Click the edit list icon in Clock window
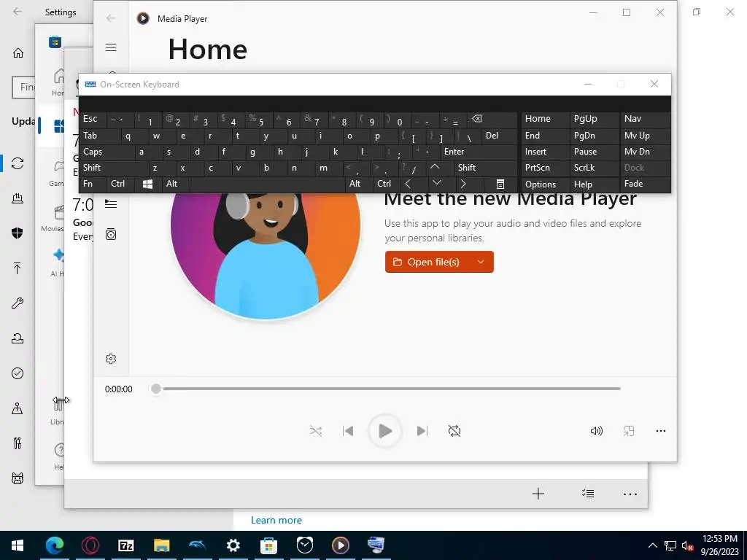This screenshot has width=747, height=560. click(x=588, y=494)
